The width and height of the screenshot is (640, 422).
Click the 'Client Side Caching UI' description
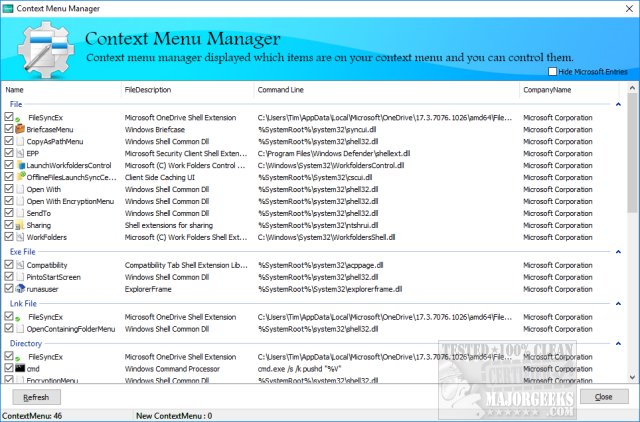(160, 177)
